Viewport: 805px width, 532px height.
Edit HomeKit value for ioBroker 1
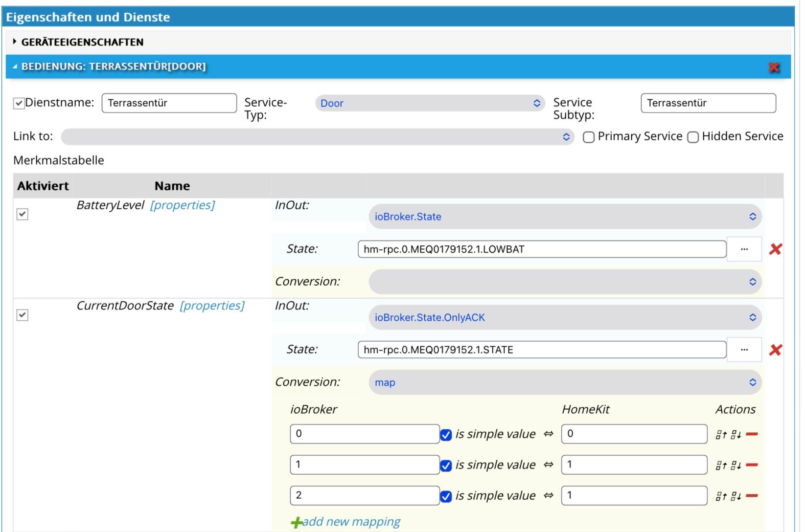point(634,465)
